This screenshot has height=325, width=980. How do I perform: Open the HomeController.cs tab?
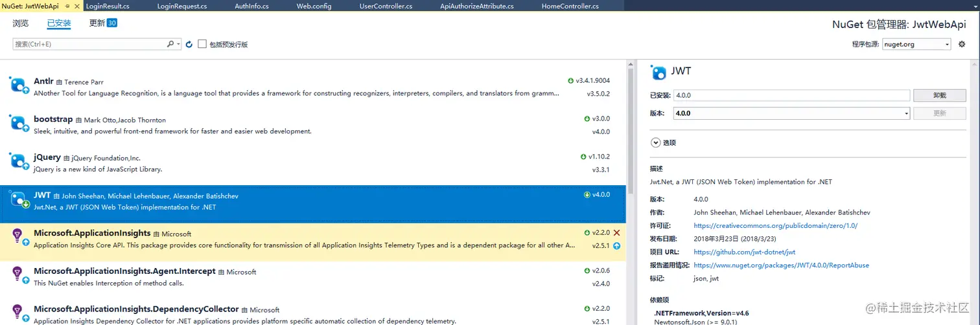[x=570, y=6]
